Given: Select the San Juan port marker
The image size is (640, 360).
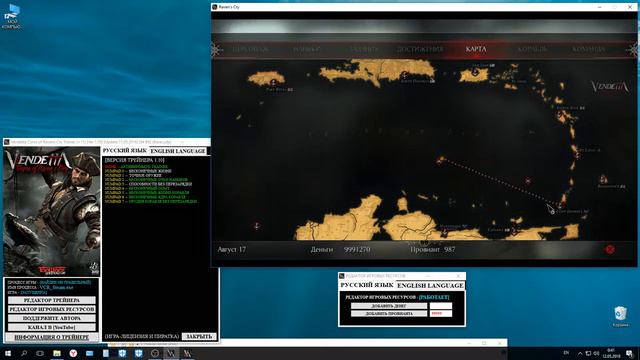Looking at the screenshot, I should point(475,72).
